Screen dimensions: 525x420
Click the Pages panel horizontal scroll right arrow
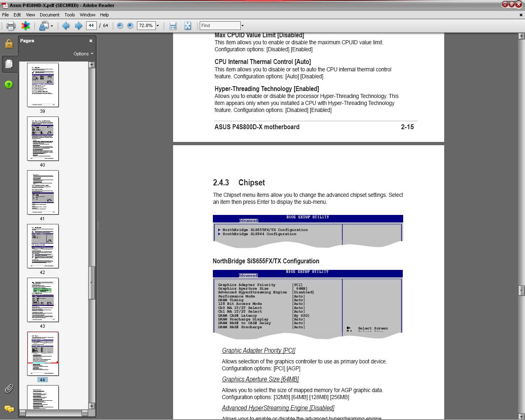coord(85,413)
